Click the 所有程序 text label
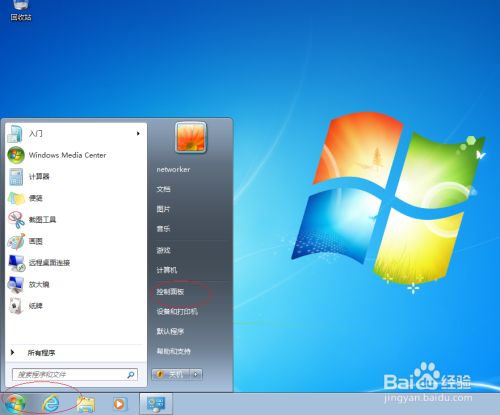 [41, 353]
